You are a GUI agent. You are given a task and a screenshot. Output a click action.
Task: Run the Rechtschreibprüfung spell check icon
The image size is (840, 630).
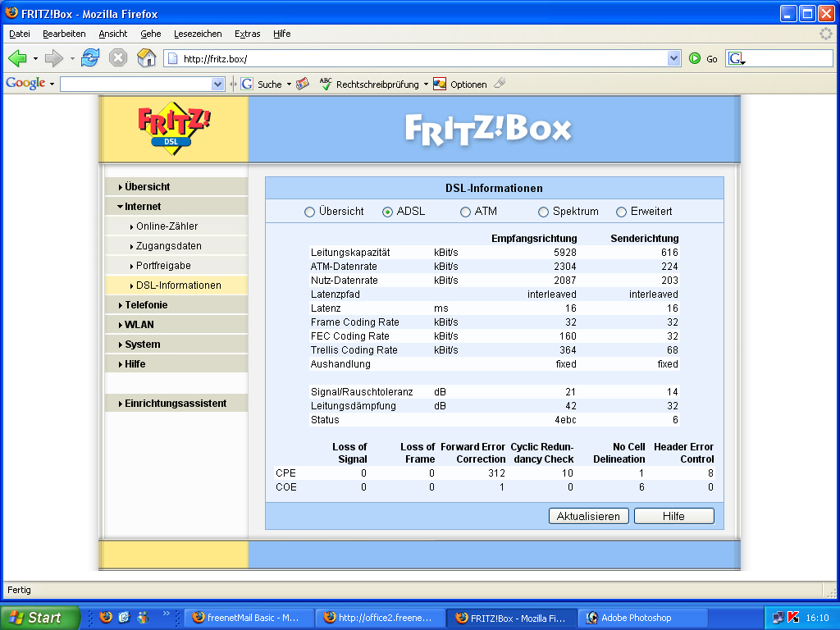tap(326, 84)
